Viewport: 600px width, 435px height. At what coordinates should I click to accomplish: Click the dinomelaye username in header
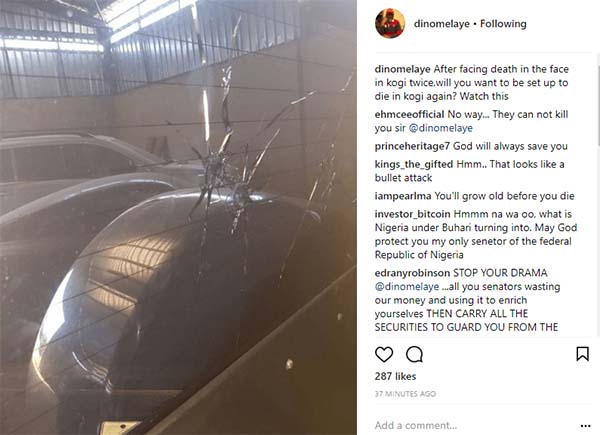pos(442,24)
